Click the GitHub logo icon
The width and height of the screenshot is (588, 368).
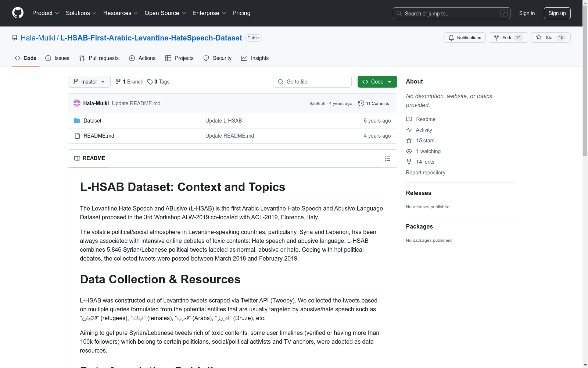[18, 13]
